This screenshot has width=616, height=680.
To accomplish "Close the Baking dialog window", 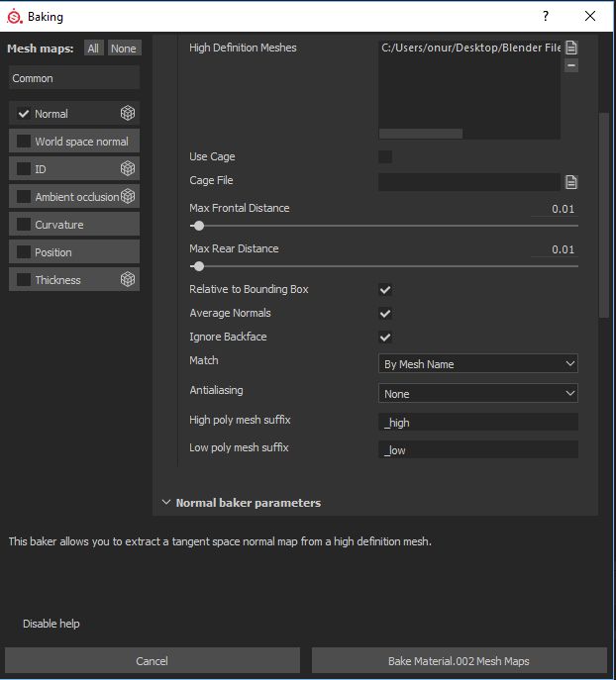I will [590, 16].
